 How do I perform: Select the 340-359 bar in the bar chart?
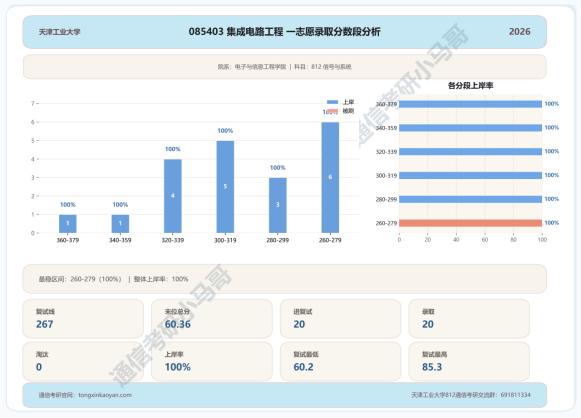coord(120,224)
